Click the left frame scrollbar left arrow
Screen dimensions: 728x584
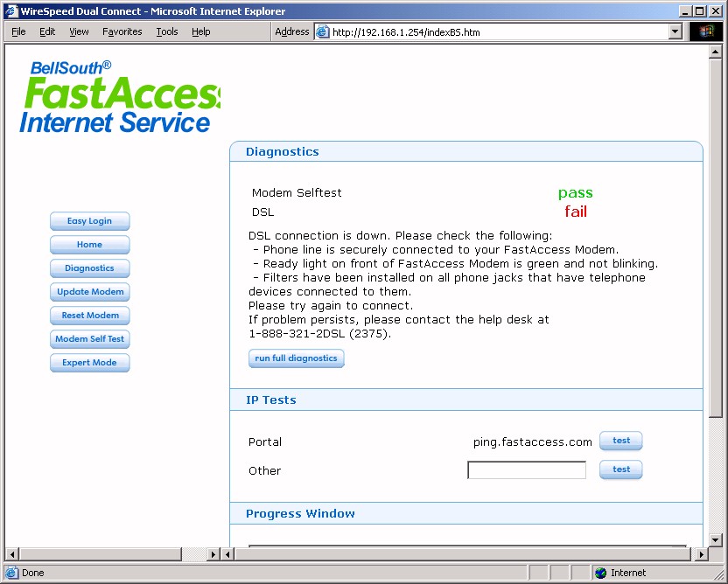12,554
